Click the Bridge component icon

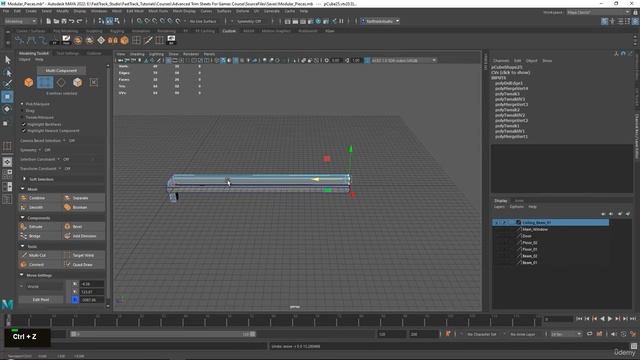24,236
